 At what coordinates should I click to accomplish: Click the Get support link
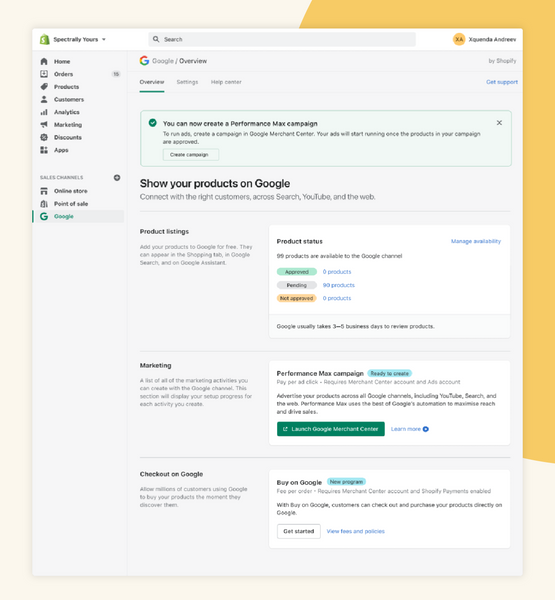502,82
